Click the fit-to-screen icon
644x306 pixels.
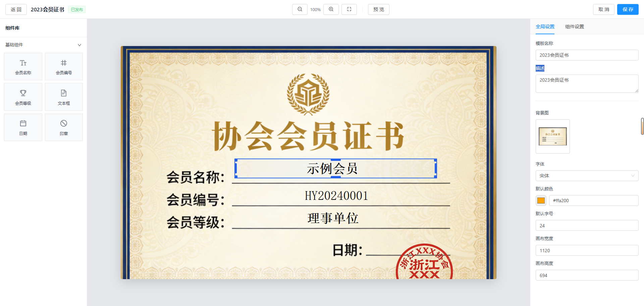[349, 9]
